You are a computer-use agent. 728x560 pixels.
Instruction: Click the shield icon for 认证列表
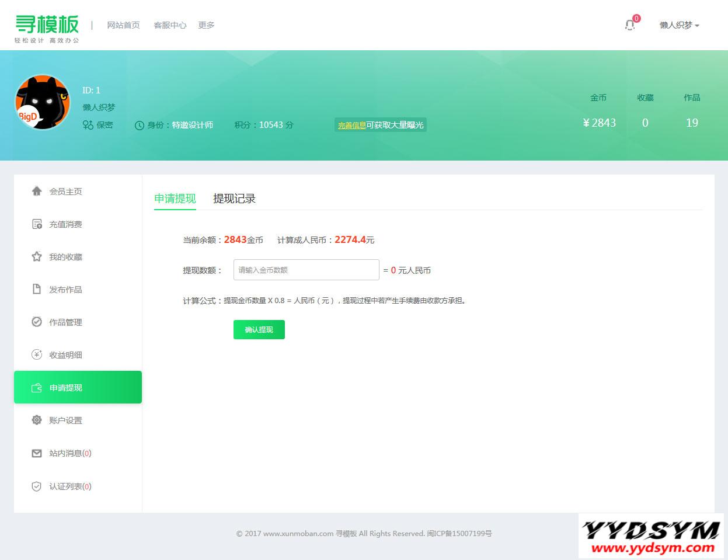click(x=37, y=486)
